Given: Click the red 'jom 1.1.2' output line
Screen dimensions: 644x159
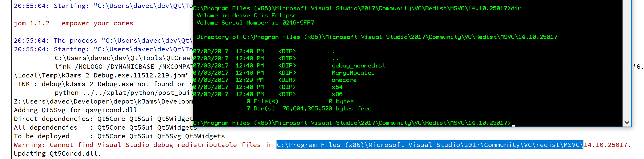Looking at the screenshot, I should click(x=73, y=23).
